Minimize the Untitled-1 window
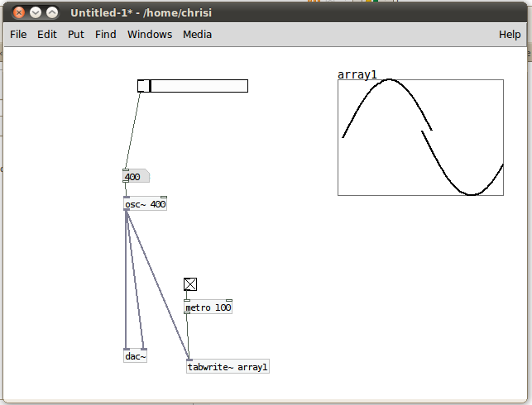532x405 pixels. coord(36,12)
